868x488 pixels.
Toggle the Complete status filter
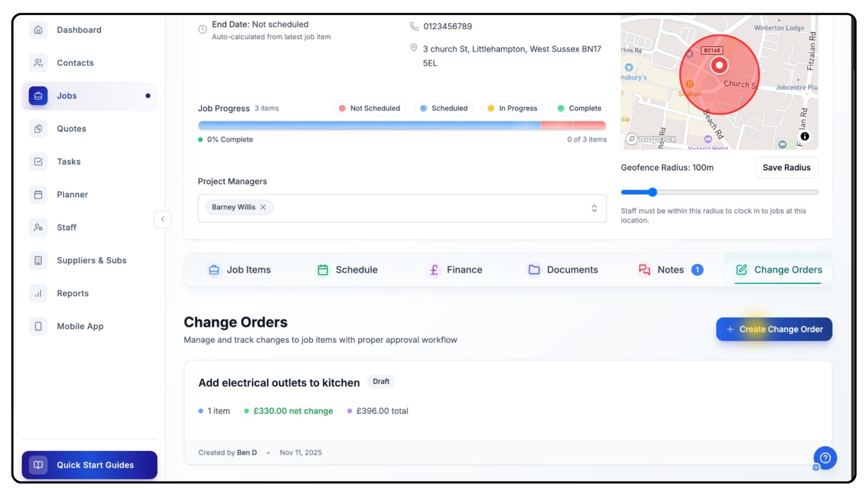pos(579,108)
